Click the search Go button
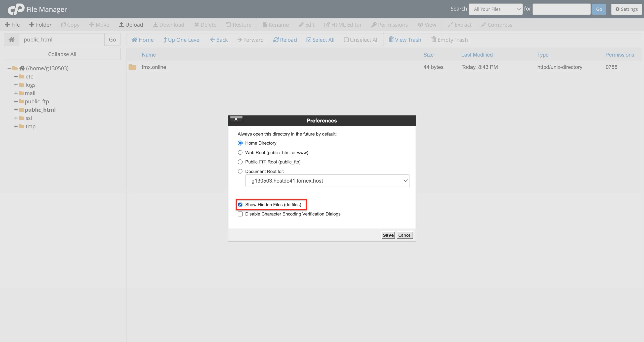The height and width of the screenshot is (342, 644). click(599, 9)
